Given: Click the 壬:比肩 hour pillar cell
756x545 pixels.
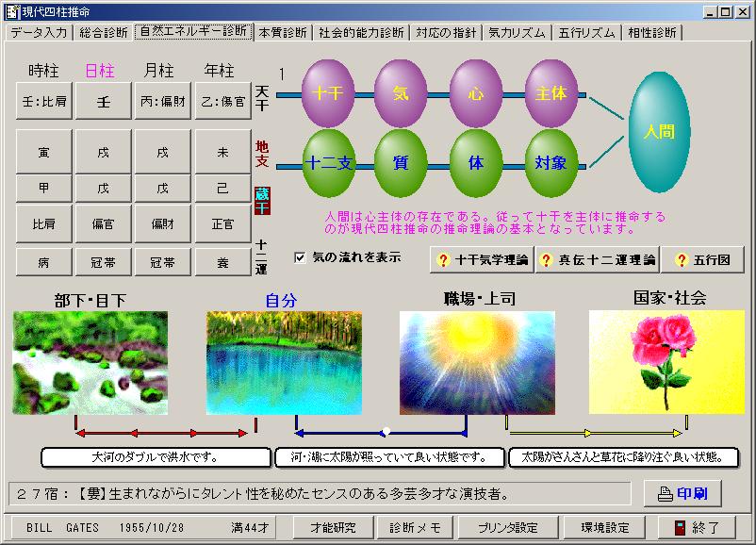Looking at the screenshot, I should (x=44, y=101).
